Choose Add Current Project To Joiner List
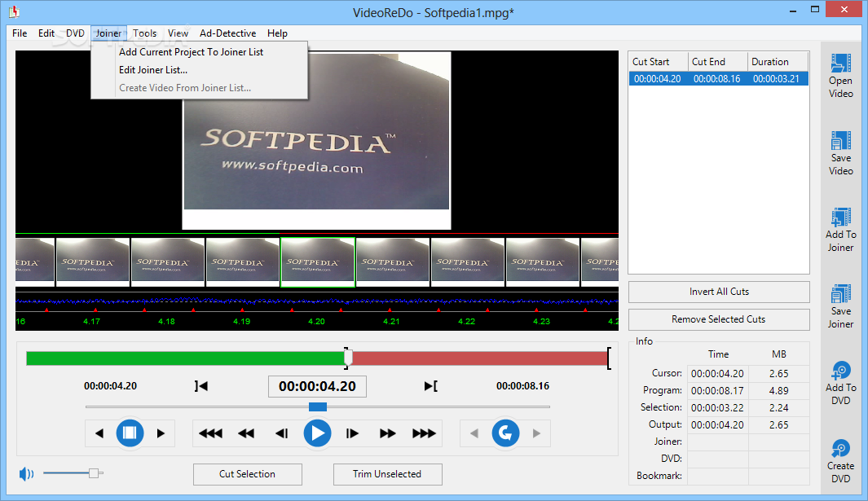The image size is (868, 501). pyautogui.click(x=191, y=52)
